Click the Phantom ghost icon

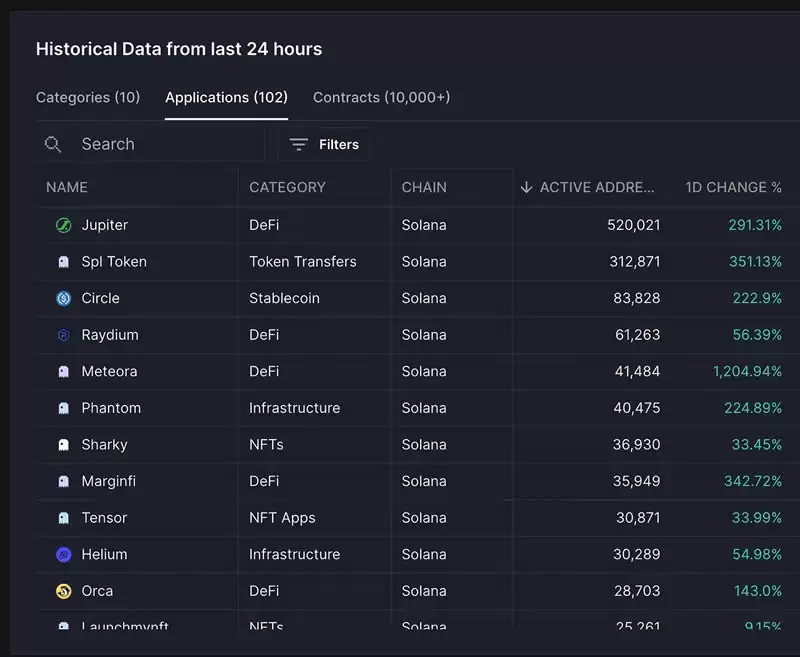click(x=64, y=409)
